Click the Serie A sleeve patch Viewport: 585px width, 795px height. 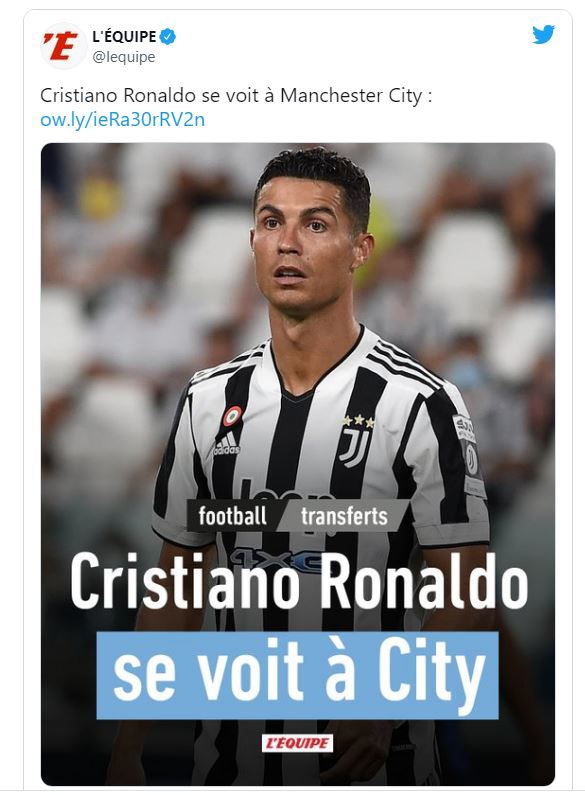(x=465, y=427)
